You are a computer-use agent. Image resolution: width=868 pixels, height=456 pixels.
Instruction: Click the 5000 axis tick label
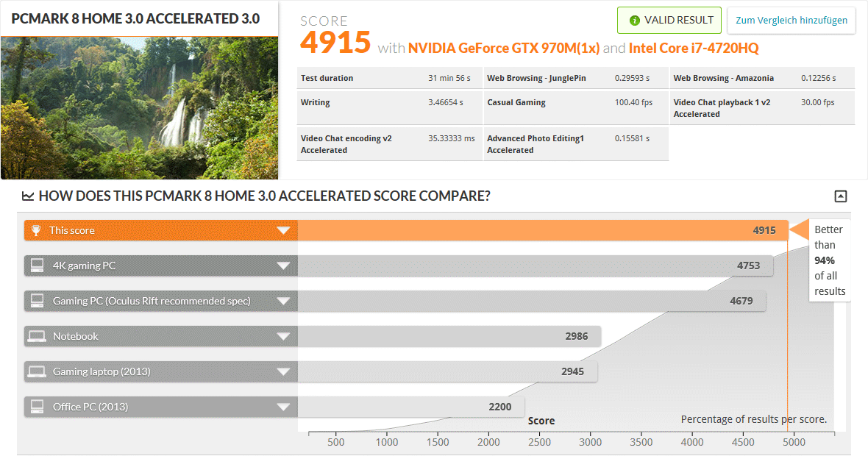(x=794, y=442)
